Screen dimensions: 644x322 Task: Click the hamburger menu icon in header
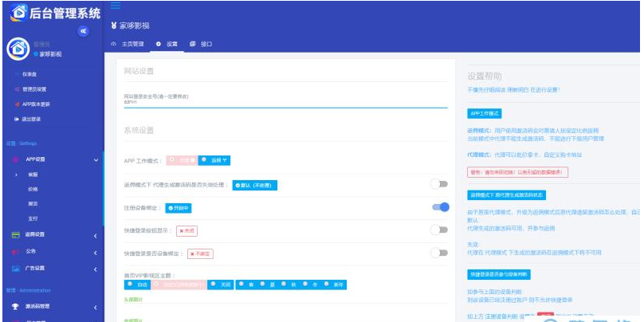pos(116,6)
